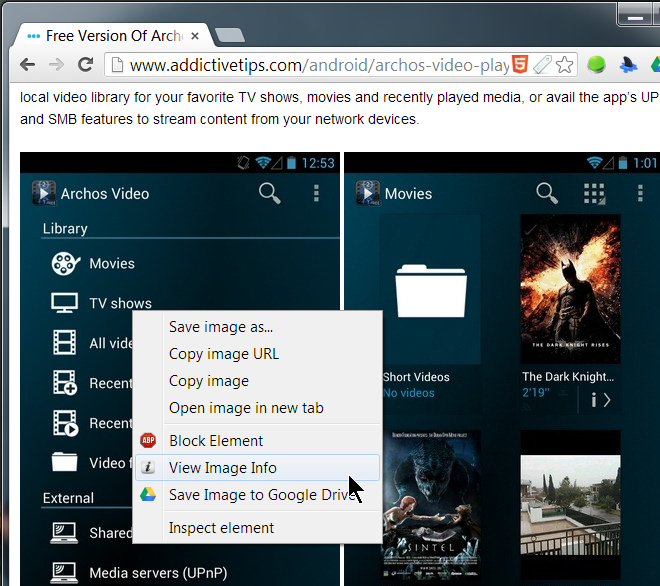Select Block Element in context menu
This screenshot has height=586, width=660.
(257, 441)
